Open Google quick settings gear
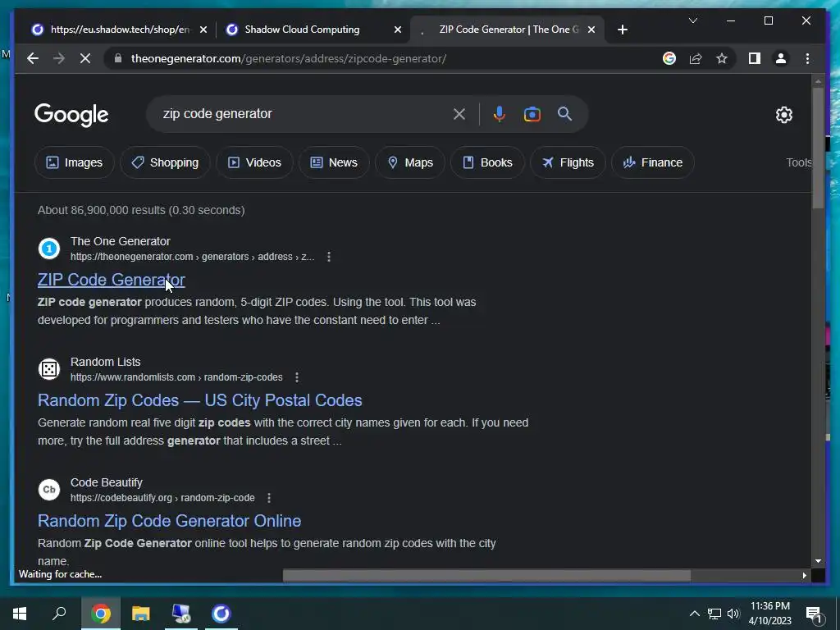 tap(783, 115)
